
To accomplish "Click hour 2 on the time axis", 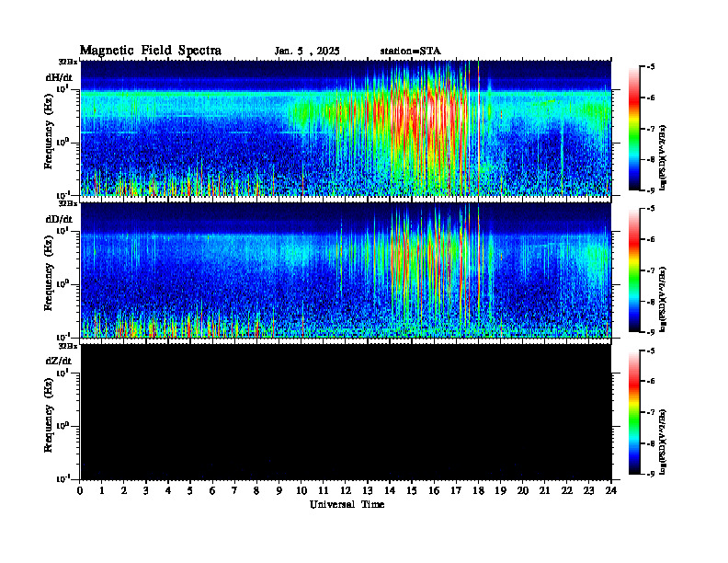I will coord(124,491).
